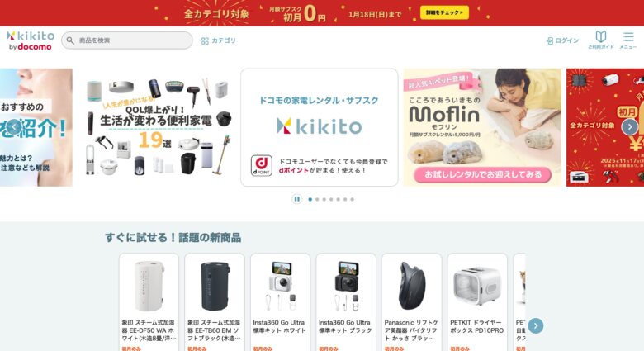Click お試しレンタルでお迎えしてみる pink button
This screenshot has width=644, height=351.
(x=483, y=175)
